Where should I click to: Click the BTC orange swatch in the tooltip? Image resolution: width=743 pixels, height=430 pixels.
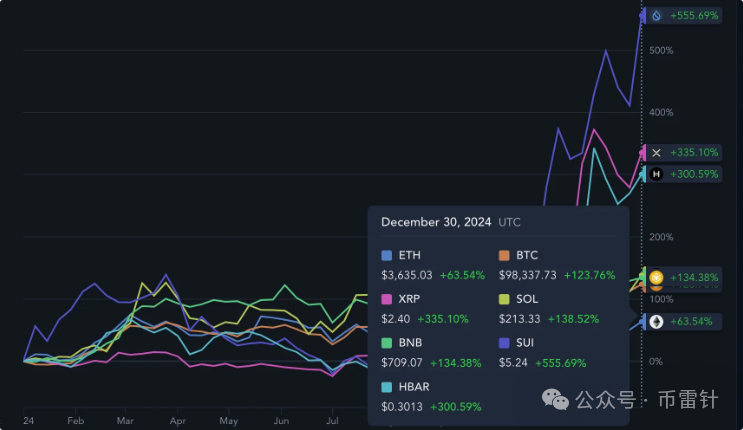tap(505, 256)
